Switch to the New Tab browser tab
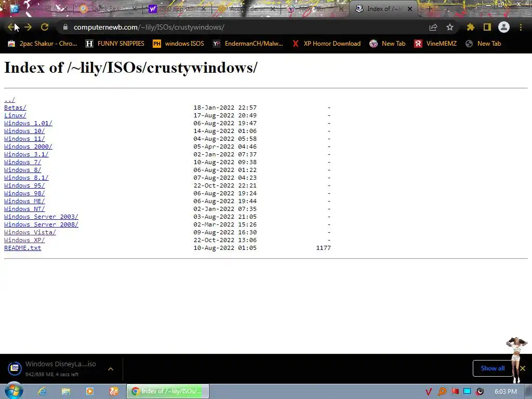The width and height of the screenshot is (532, 399). click(x=315, y=9)
